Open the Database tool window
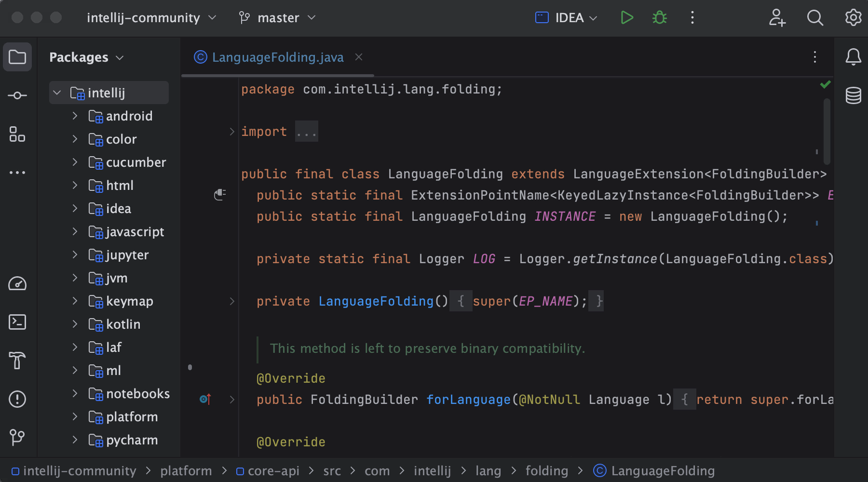Viewport: 868px width, 482px height. tap(854, 95)
